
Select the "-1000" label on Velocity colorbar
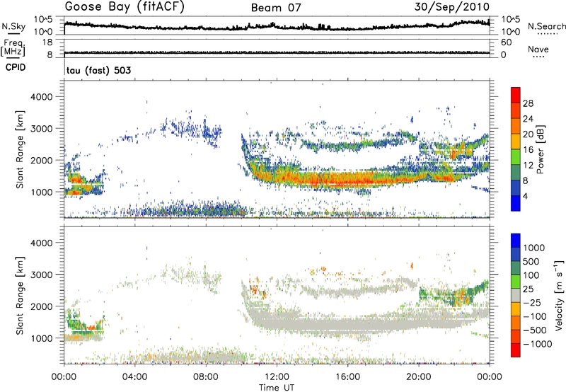tap(538, 344)
